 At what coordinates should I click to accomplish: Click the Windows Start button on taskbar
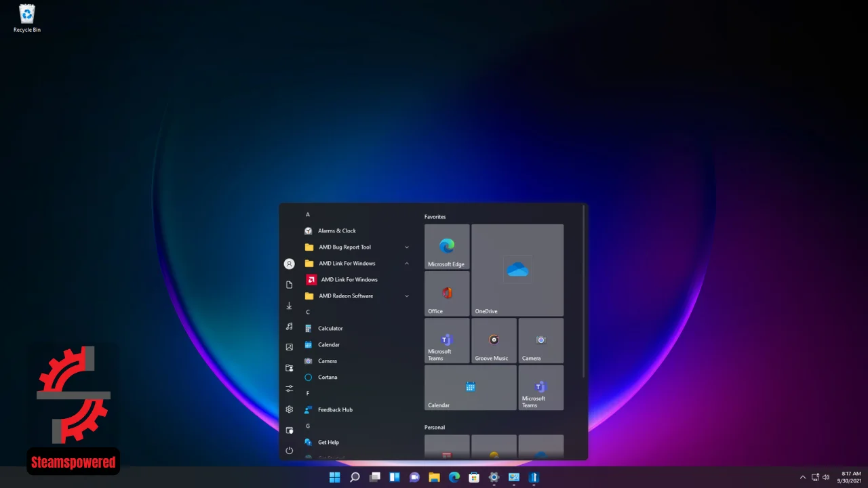[x=335, y=477]
